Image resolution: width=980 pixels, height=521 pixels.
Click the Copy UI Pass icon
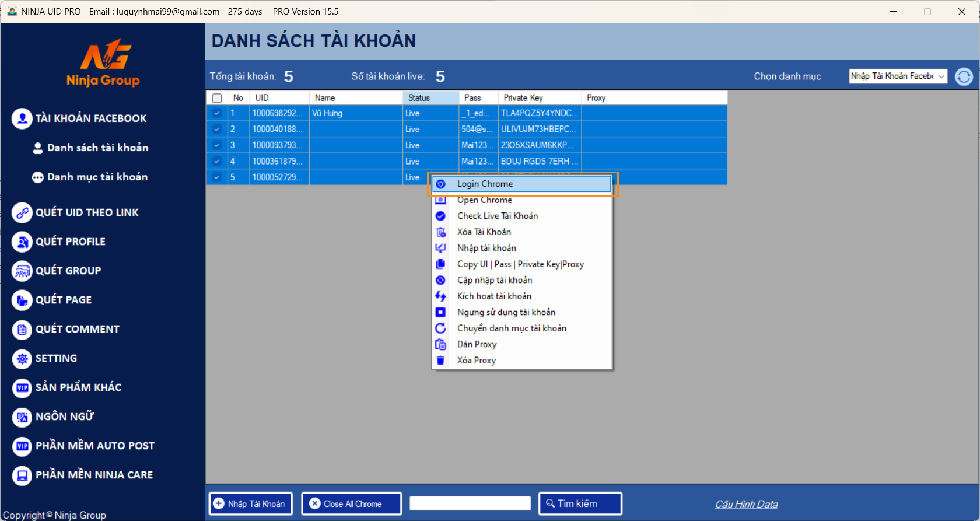coord(441,264)
